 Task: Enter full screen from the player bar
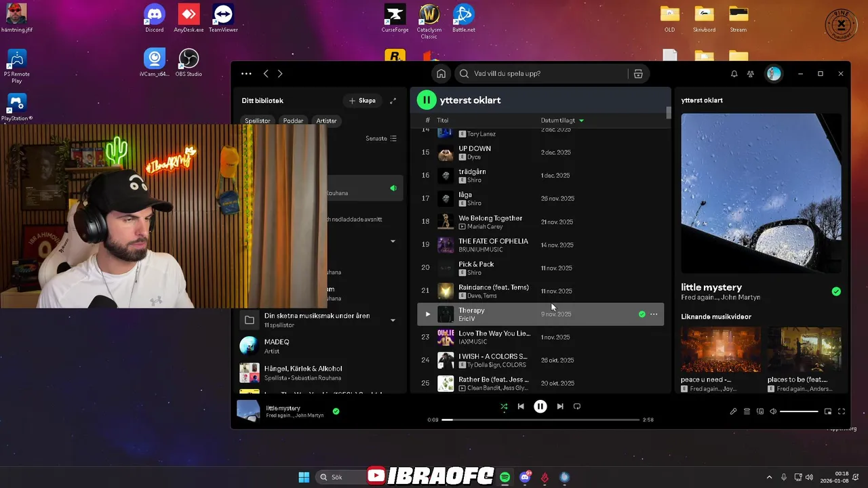point(842,411)
